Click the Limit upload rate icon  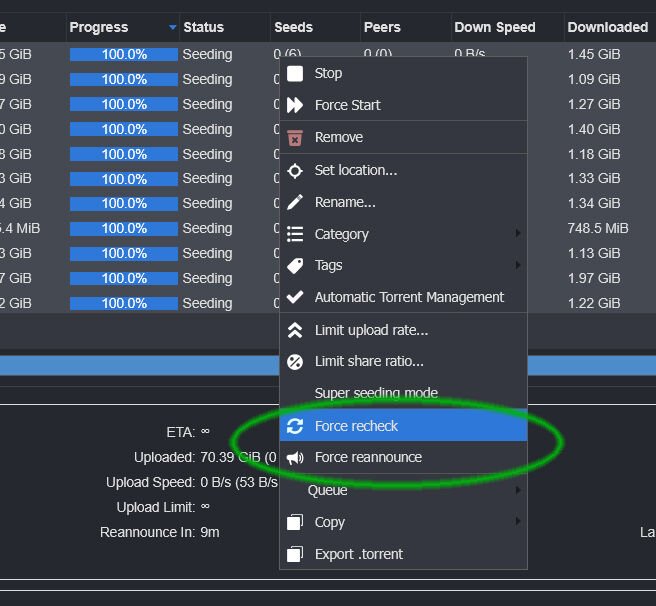[295, 330]
